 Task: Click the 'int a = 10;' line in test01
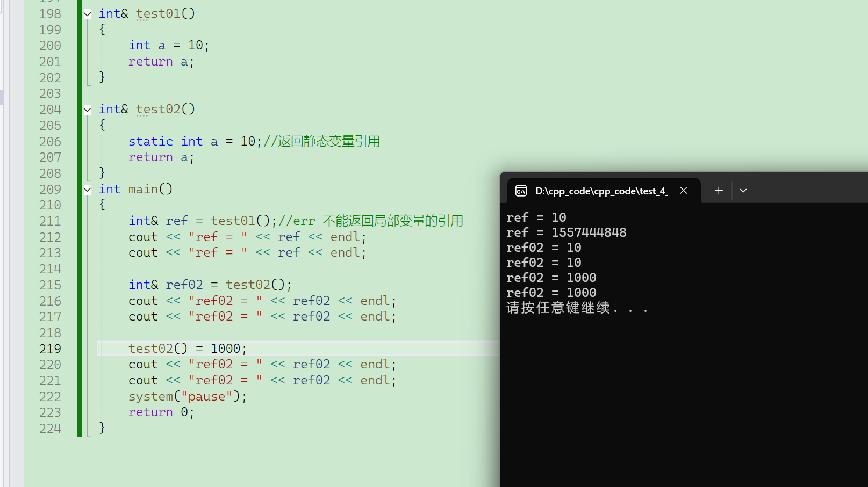[169, 46]
